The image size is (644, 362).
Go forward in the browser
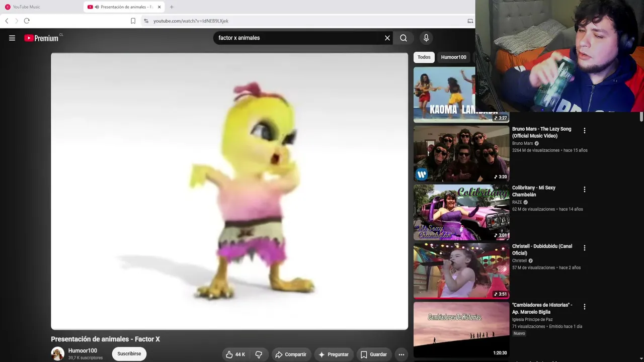point(16,21)
